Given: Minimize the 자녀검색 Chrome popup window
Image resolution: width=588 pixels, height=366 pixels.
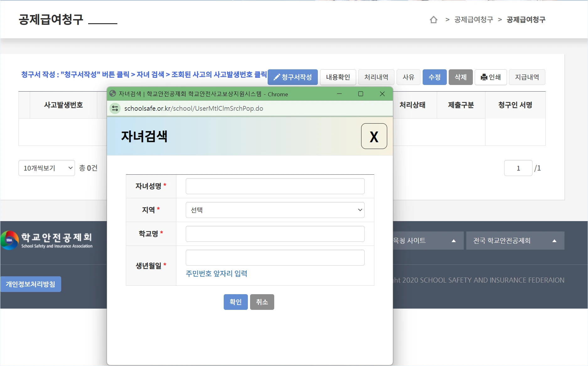Looking at the screenshot, I should [339, 94].
